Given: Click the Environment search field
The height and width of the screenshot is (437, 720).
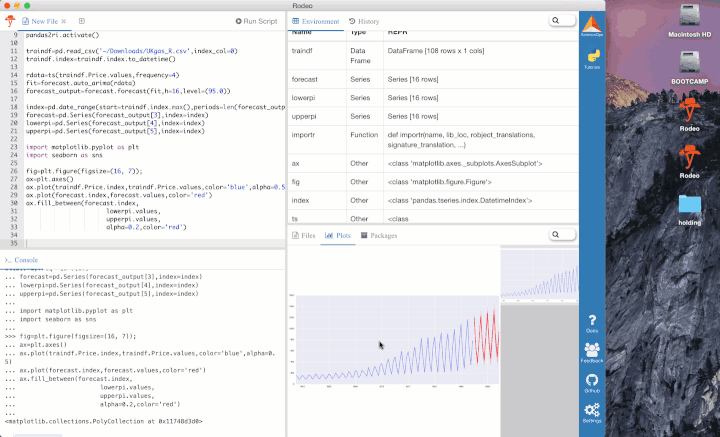Looking at the screenshot, I should point(562,21).
